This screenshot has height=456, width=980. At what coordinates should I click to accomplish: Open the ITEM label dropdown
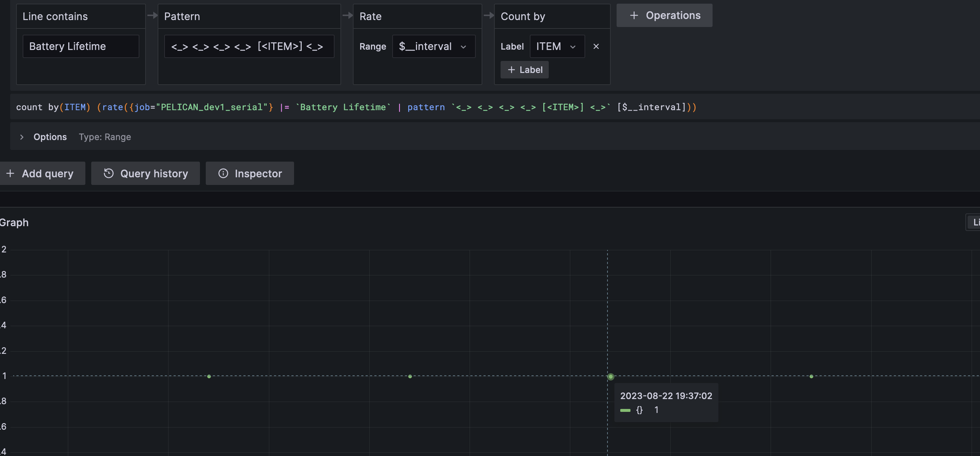[x=557, y=46]
